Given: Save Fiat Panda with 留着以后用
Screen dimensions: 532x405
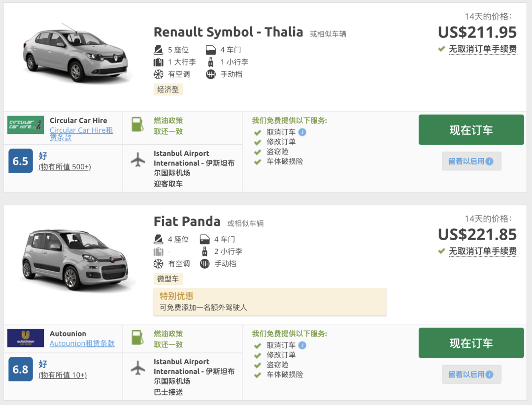Looking at the screenshot, I should (x=471, y=374).
